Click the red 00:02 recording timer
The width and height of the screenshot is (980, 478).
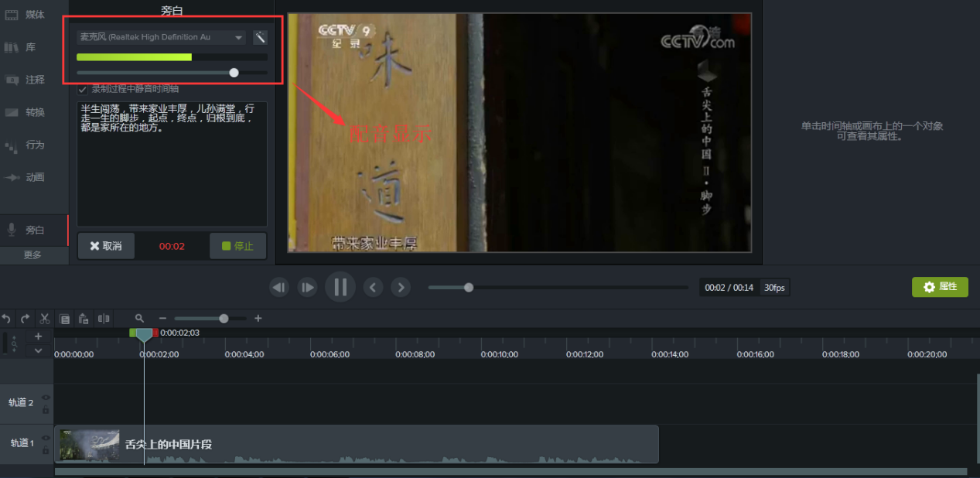pos(172,246)
